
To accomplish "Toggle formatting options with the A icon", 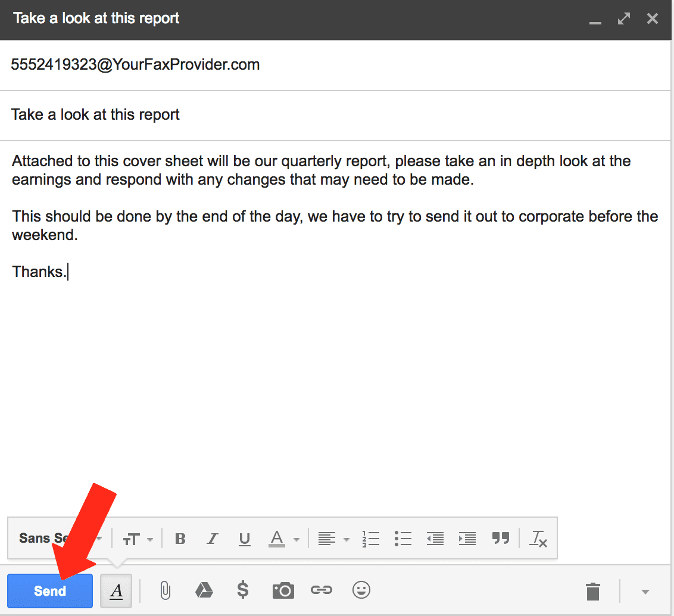I will click(x=116, y=590).
